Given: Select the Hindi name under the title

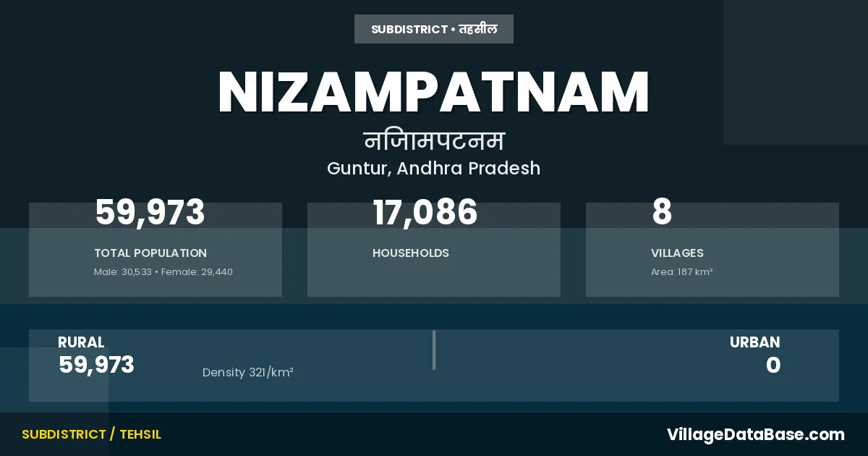Looking at the screenshot, I should point(434,140).
